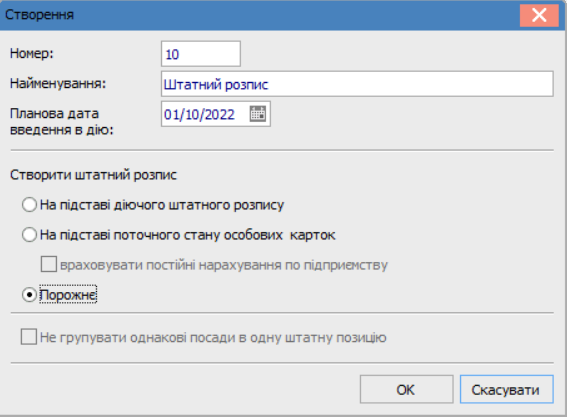Select radio 'На підставі діючого штатного розпису'
Image resolution: width=567 pixels, height=417 pixels.
pyautogui.click(x=29, y=205)
